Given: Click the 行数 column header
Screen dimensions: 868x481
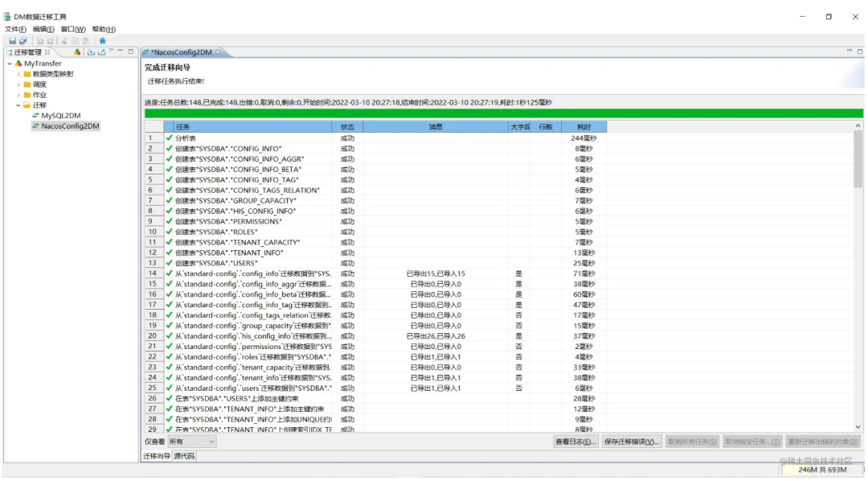Looking at the screenshot, I should tap(546, 127).
